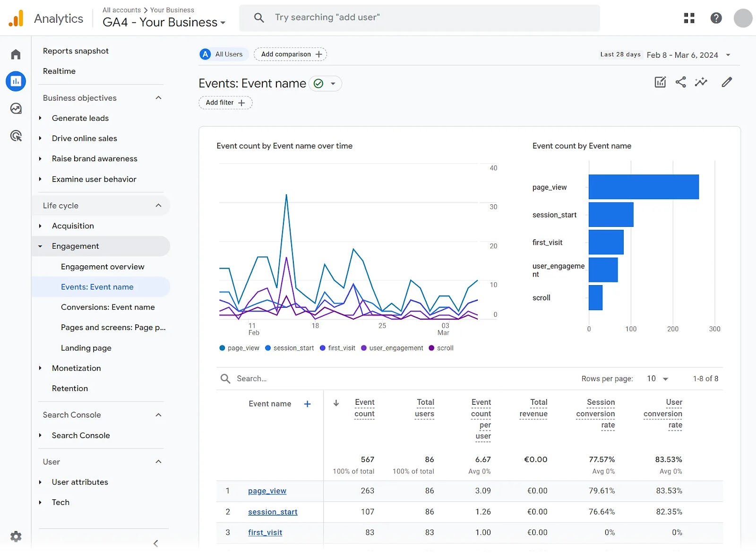The image size is (756, 557).
Task: Open the session_start event link
Action: click(272, 512)
